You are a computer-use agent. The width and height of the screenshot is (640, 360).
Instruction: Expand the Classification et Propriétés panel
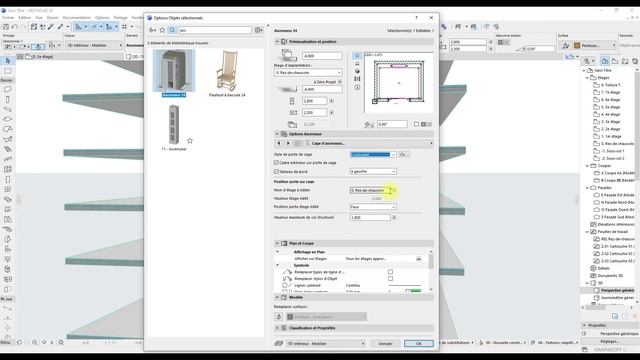pos(277,328)
